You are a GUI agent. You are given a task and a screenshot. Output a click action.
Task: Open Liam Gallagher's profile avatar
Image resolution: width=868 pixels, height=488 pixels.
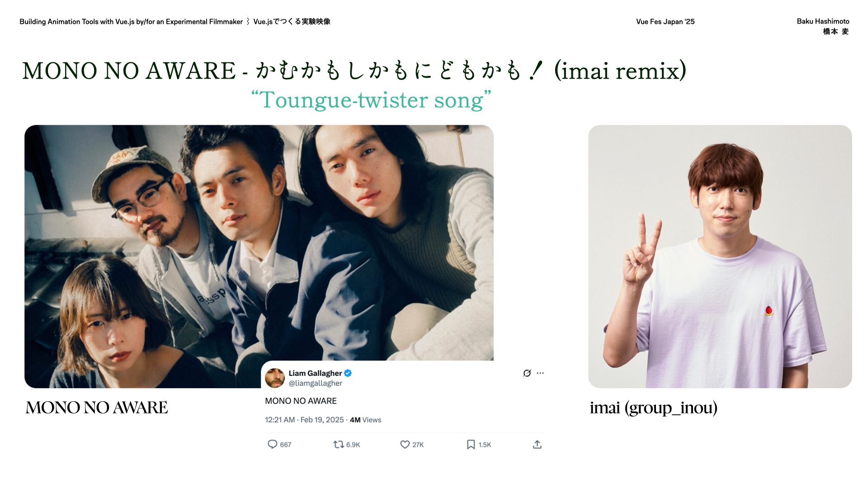point(274,378)
